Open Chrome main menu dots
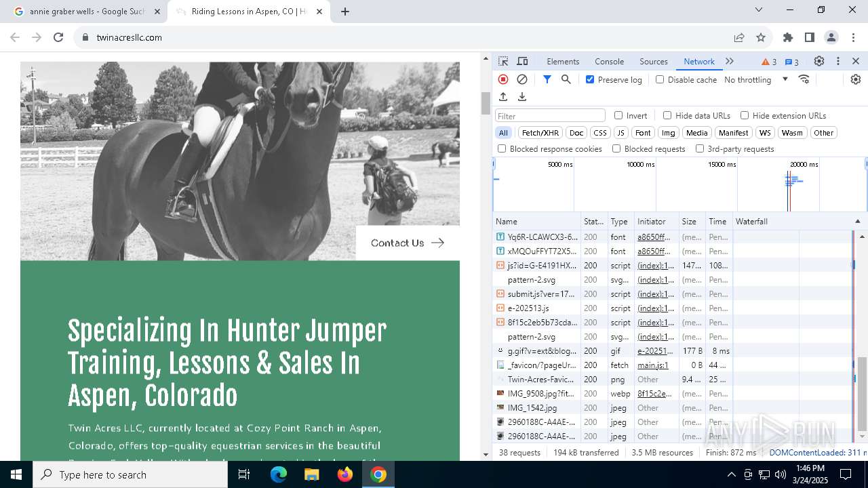This screenshot has width=868, height=488. tap(853, 37)
